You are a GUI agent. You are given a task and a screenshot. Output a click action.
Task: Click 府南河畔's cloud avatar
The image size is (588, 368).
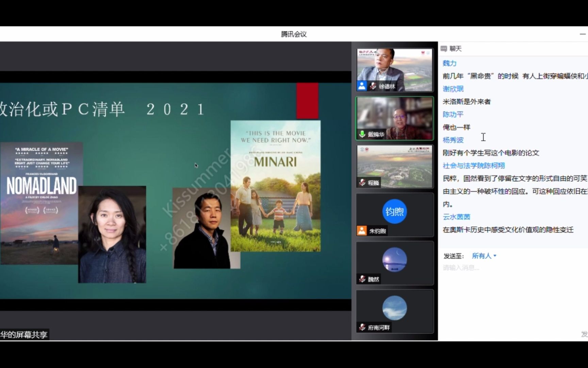pyautogui.click(x=395, y=308)
